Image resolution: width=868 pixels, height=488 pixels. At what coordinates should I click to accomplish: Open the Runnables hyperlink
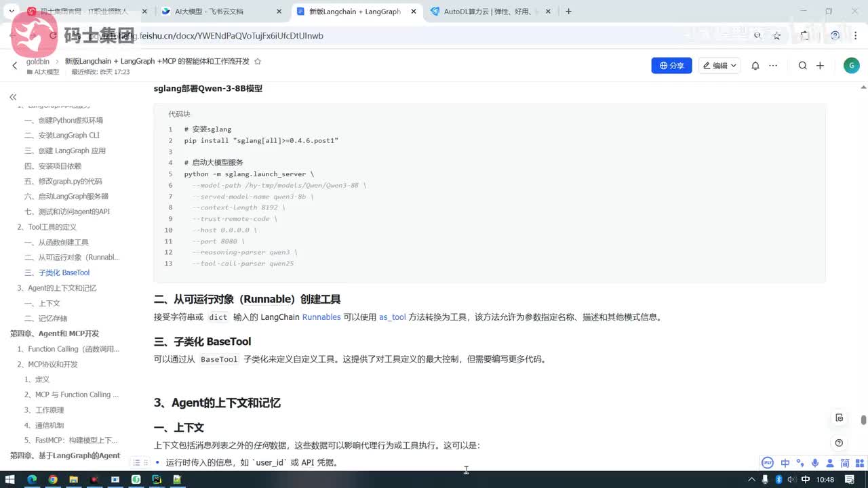(321, 317)
